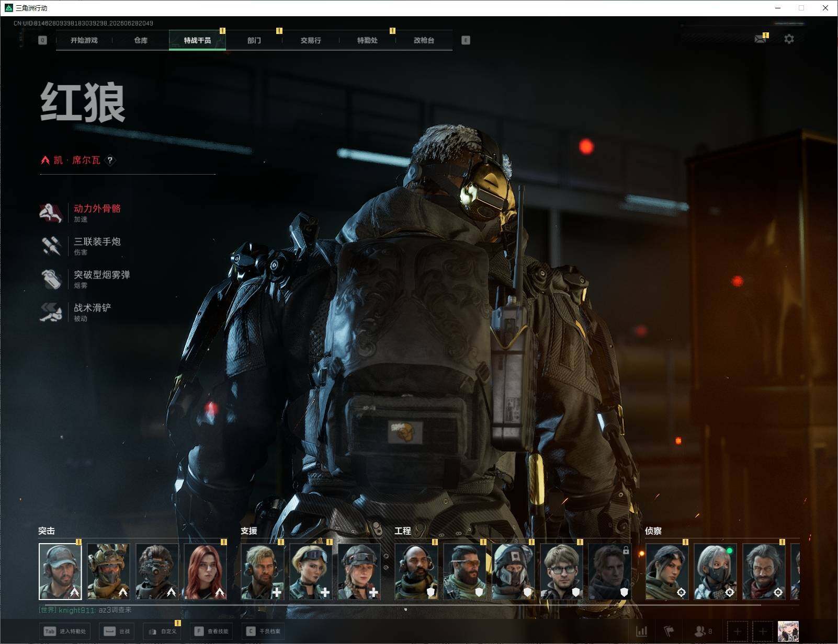The height and width of the screenshot is (644, 838).
Task: Select the 特战干员 tab
Action: click(x=197, y=40)
